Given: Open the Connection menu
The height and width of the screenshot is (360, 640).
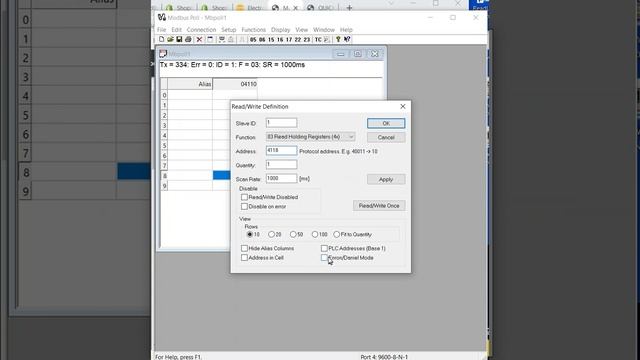Looking at the screenshot, I should click(x=201, y=30).
